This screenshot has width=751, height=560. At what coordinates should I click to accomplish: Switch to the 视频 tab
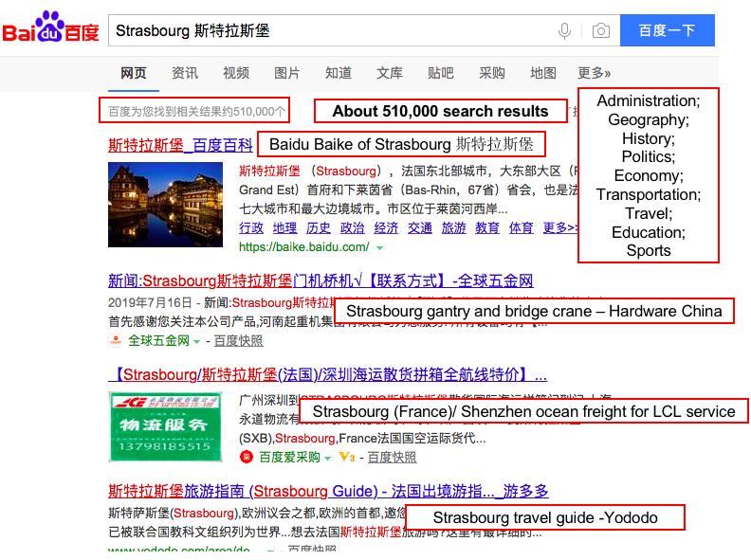pos(236,73)
